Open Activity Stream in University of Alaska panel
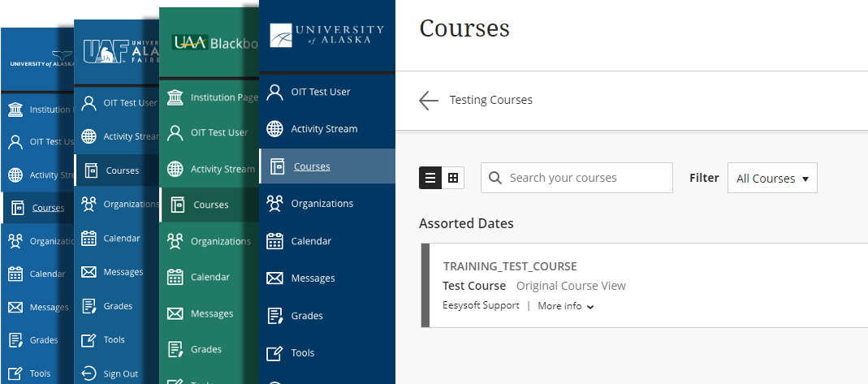The width and height of the screenshot is (868, 384). click(x=325, y=129)
